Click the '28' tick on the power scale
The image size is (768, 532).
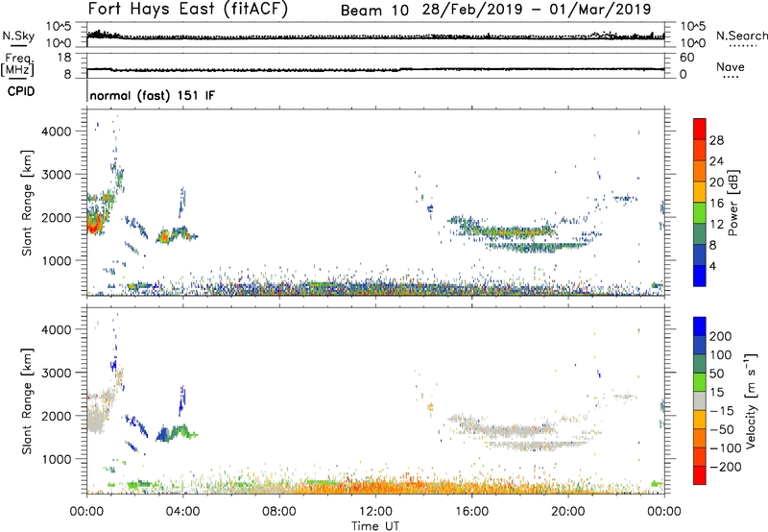coord(716,140)
